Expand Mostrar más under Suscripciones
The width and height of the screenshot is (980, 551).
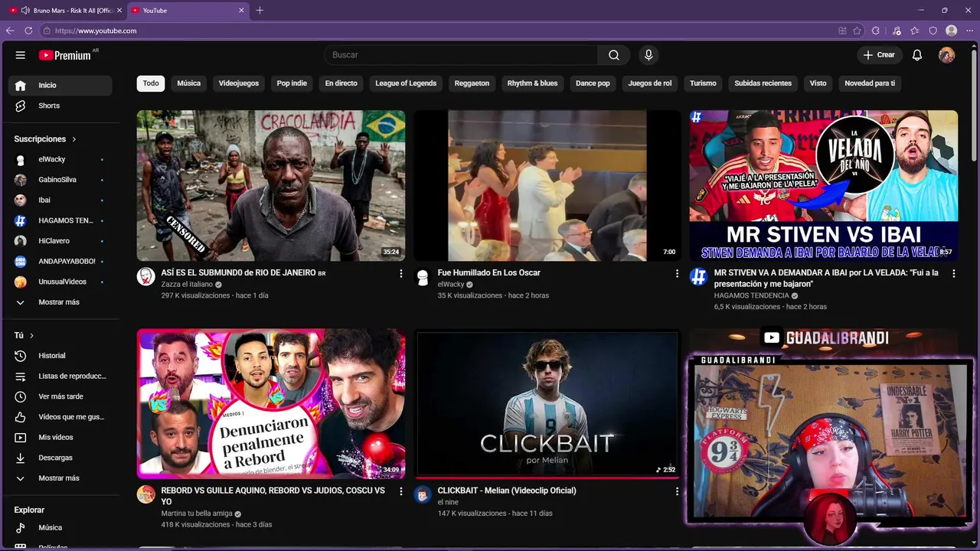60,302
